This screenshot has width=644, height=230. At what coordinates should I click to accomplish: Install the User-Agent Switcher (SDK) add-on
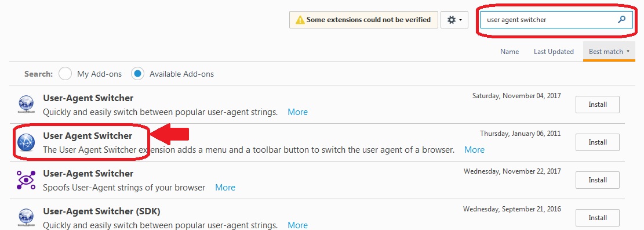pyautogui.click(x=598, y=218)
